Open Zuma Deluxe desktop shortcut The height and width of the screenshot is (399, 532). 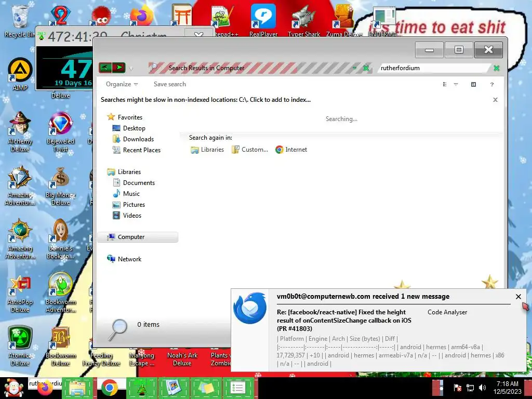coord(344,20)
